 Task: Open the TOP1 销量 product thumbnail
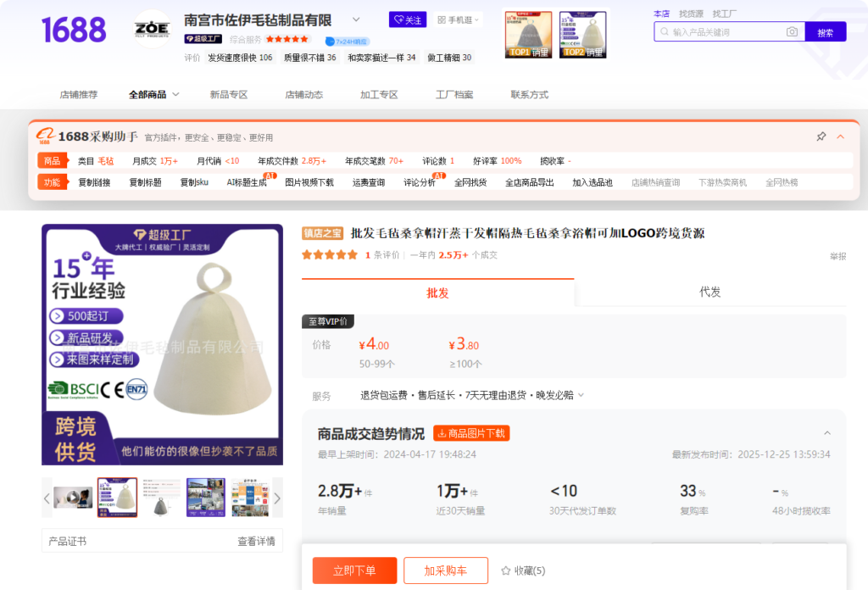[x=528, y=35]
